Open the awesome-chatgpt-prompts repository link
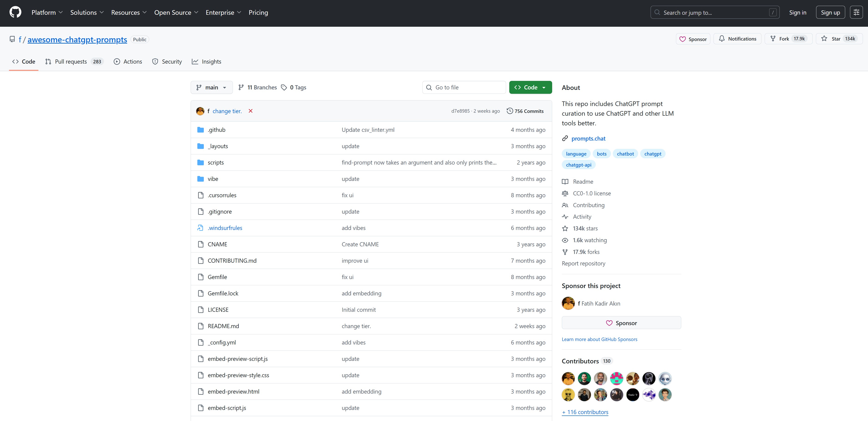Image resolution: width=868 pixels, height=421 pixels. (x=77, y=40)
